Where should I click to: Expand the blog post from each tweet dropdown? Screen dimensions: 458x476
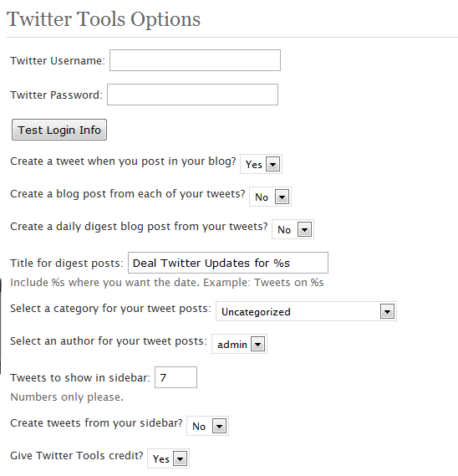(x=270, y=197)
